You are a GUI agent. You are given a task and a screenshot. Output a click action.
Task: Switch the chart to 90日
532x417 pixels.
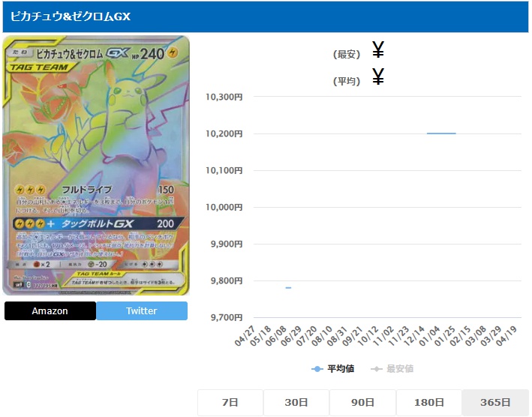(362, 403)
